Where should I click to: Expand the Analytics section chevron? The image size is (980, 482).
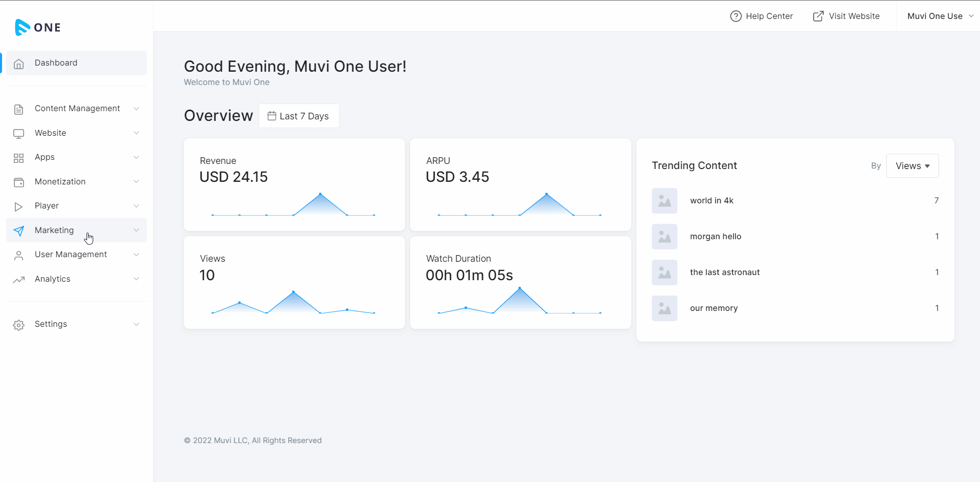point(136,279)
